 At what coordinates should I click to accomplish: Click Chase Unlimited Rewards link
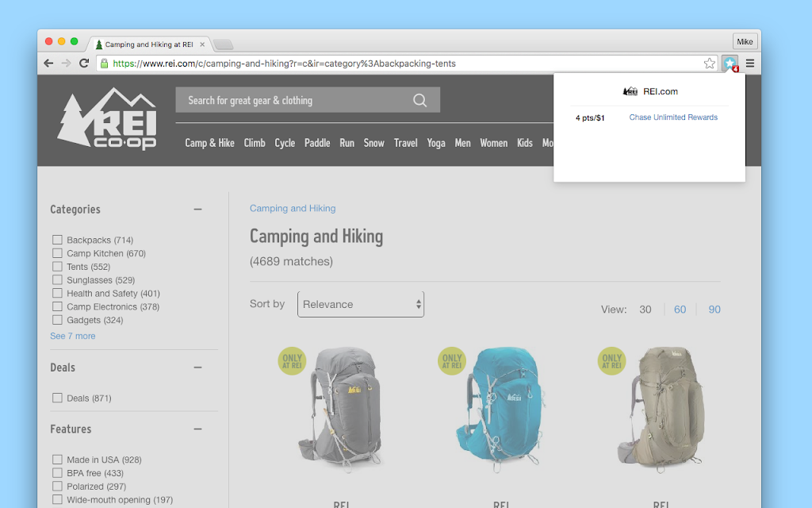point(673,117)
